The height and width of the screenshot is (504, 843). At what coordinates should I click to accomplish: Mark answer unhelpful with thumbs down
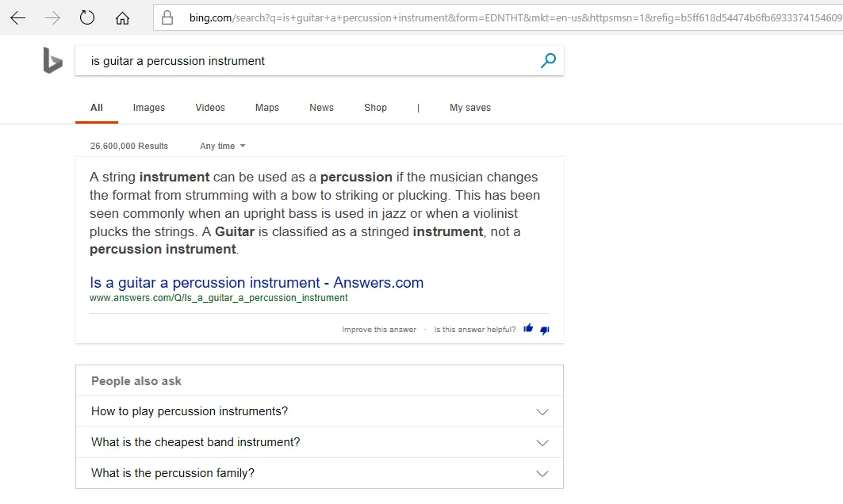click(x=544, y=330)
